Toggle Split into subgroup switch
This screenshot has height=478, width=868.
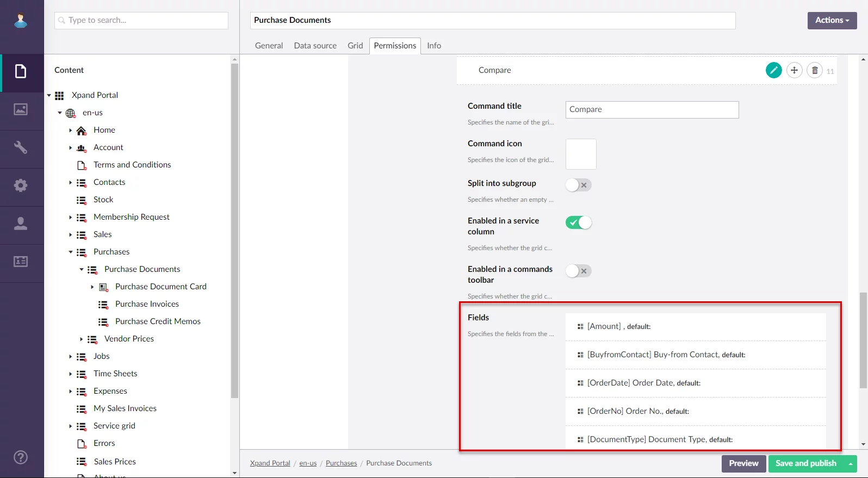[x=578, y=185]
